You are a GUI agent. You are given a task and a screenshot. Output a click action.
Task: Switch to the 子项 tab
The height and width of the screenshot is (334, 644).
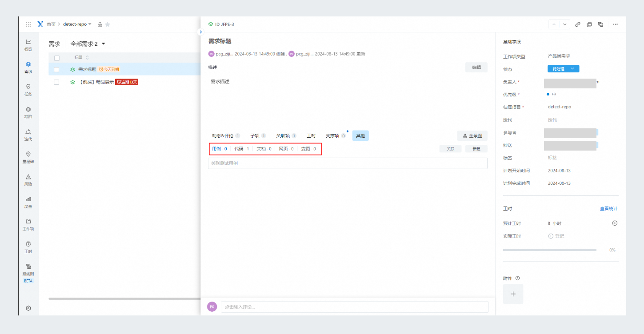(258, 136)
